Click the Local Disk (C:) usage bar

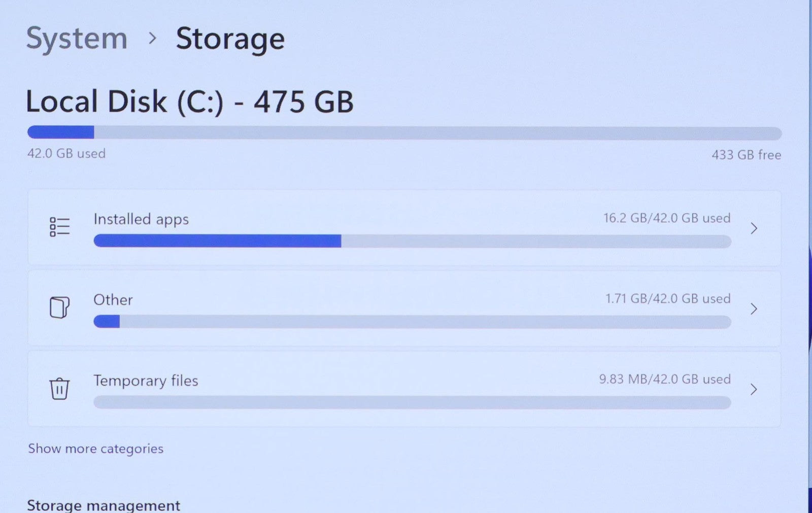click(x=404, y=133)
